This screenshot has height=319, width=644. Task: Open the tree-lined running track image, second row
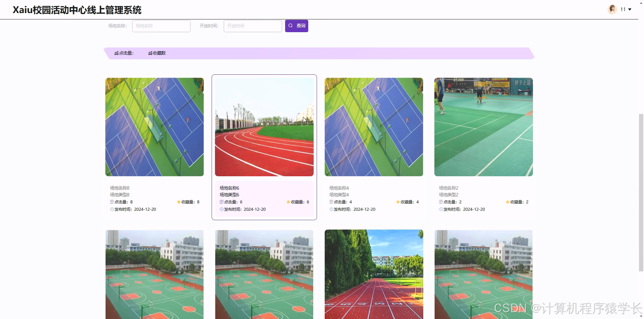(374, 274)
